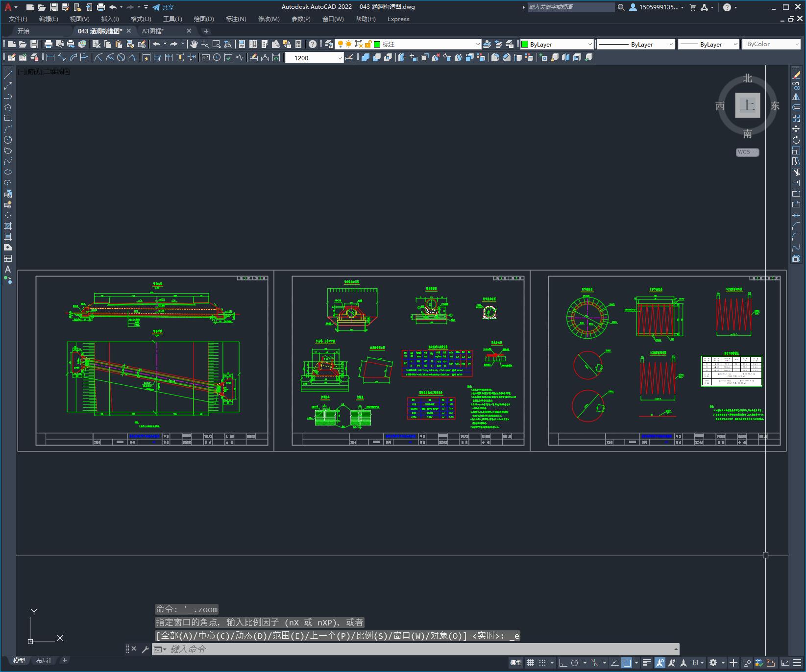
Task: Toggle lineweight display in status bar
Action: pyautogui.click(x=647, y=663)
